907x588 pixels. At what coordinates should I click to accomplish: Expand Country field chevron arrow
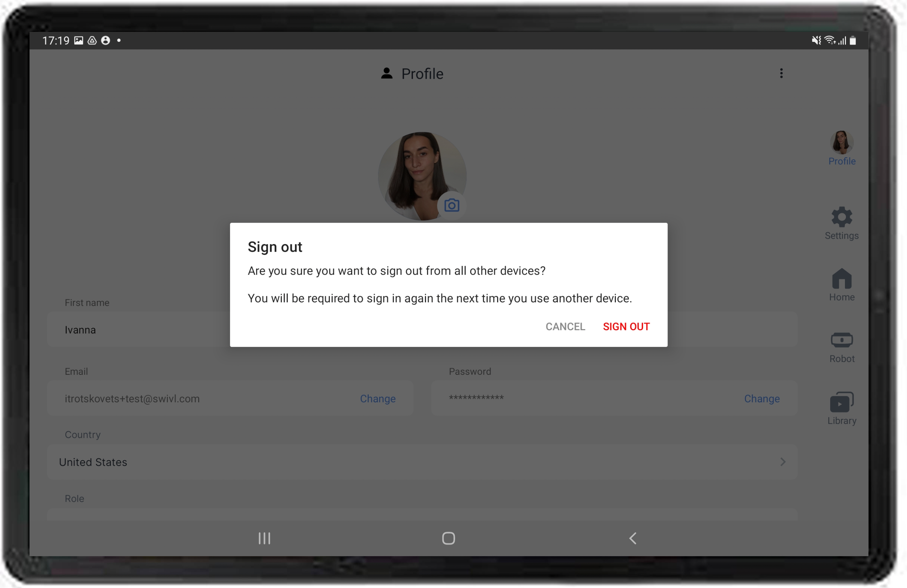(783, 462)
